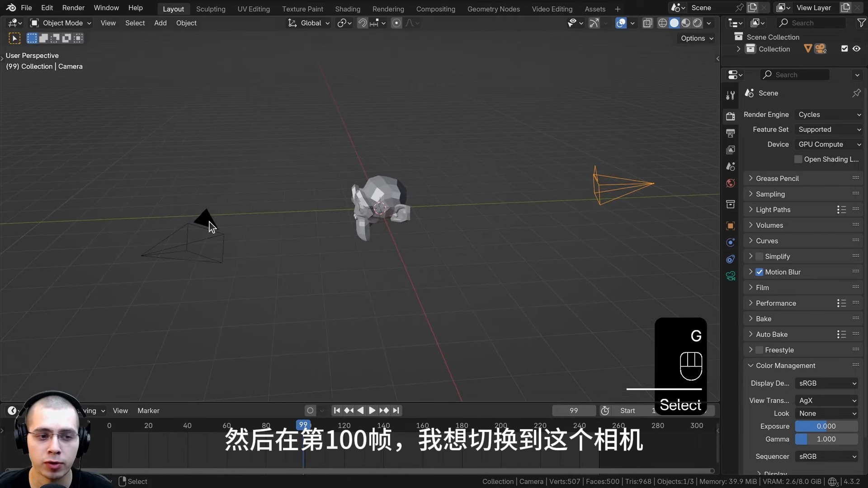Open the Render menu

[73, 8]
